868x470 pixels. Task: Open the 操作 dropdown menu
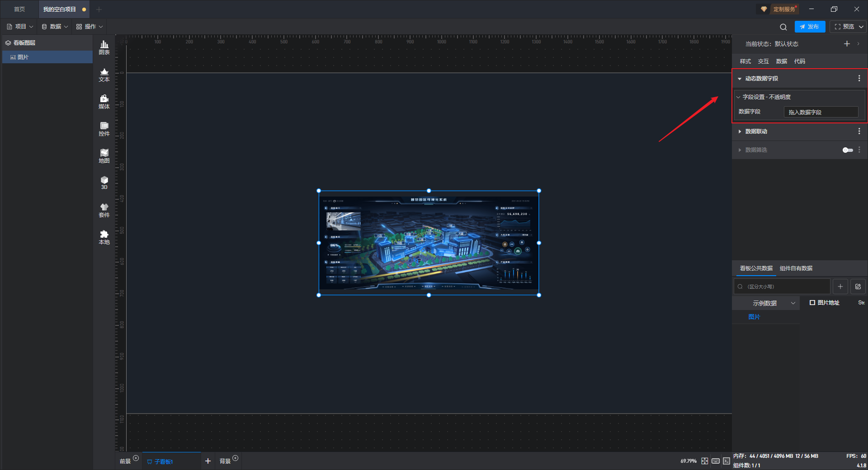(90, 27)
